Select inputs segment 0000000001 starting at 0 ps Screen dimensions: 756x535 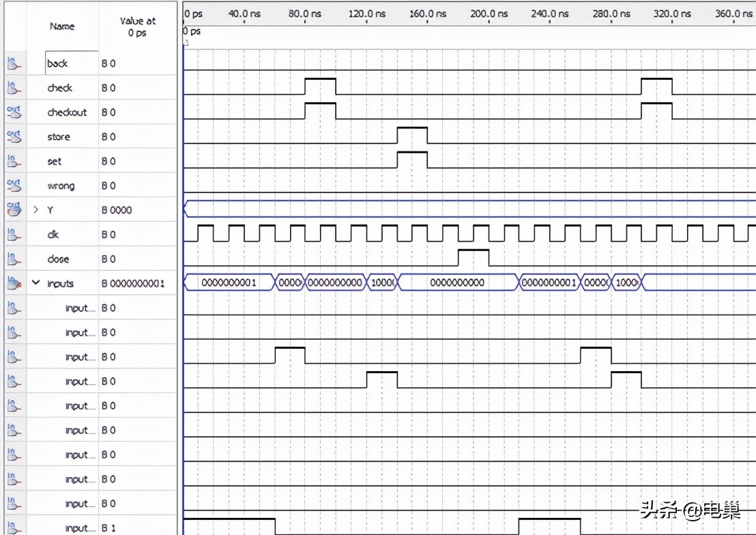pos(229,283)
